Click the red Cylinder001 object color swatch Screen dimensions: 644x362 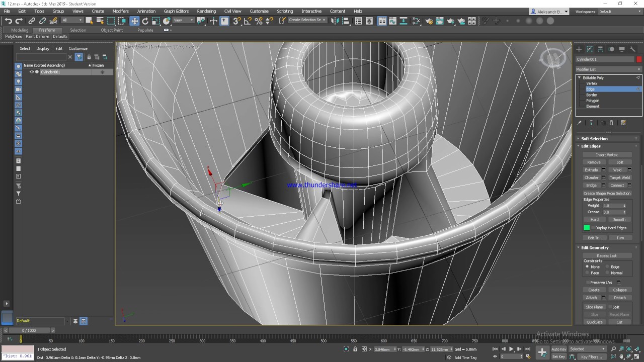[x=639, y=59]
